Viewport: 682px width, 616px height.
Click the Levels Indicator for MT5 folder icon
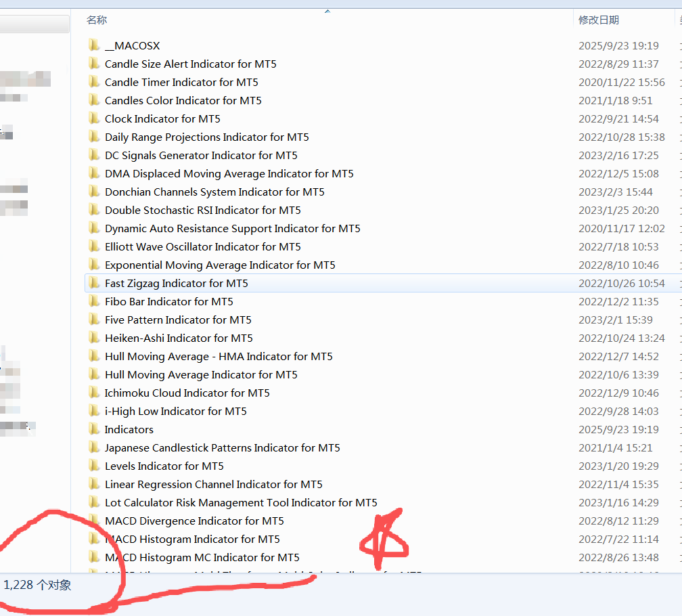(x=94, y=466)
